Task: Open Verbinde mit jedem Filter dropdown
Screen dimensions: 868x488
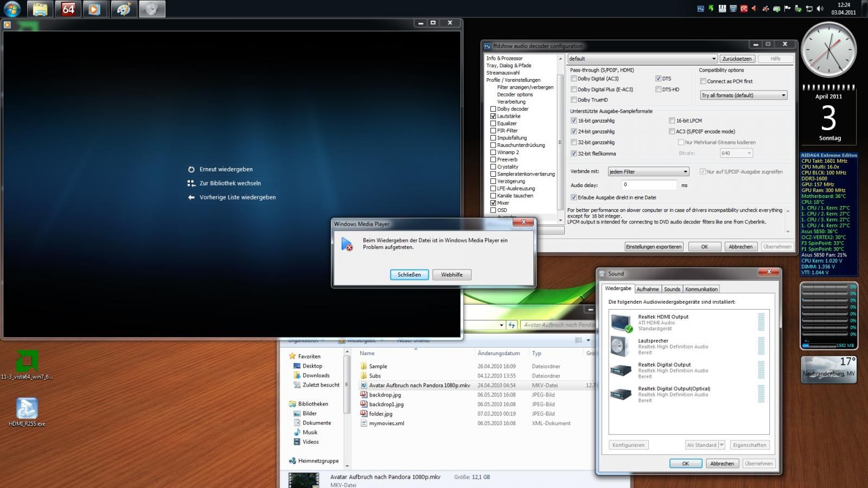Action: coord(648,172)
